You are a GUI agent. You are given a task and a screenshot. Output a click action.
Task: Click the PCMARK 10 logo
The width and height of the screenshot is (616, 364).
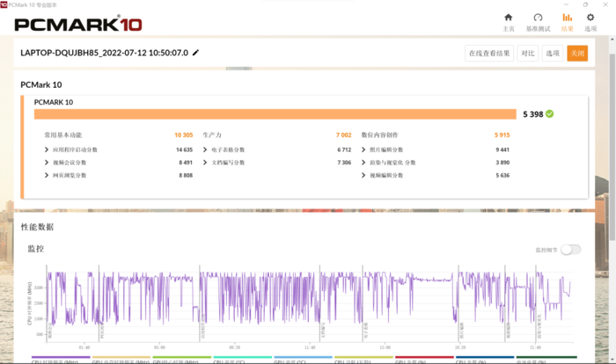coord(78,24)
